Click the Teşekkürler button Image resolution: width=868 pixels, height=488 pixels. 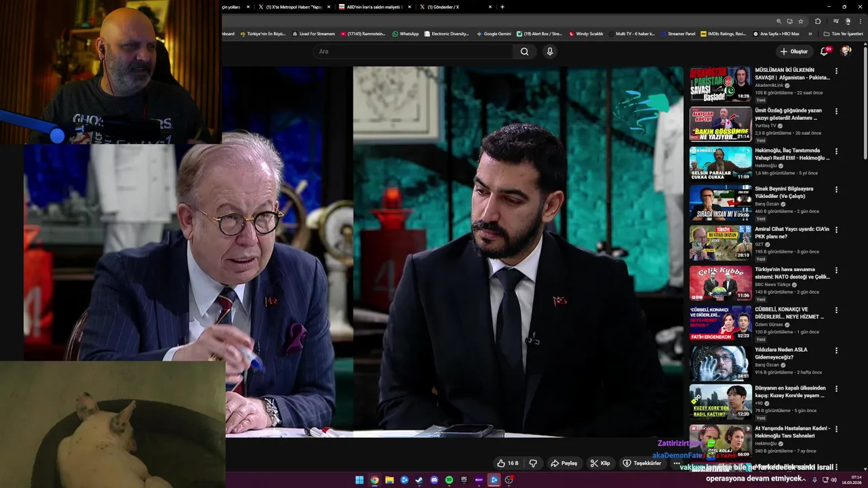coord(642,463)
